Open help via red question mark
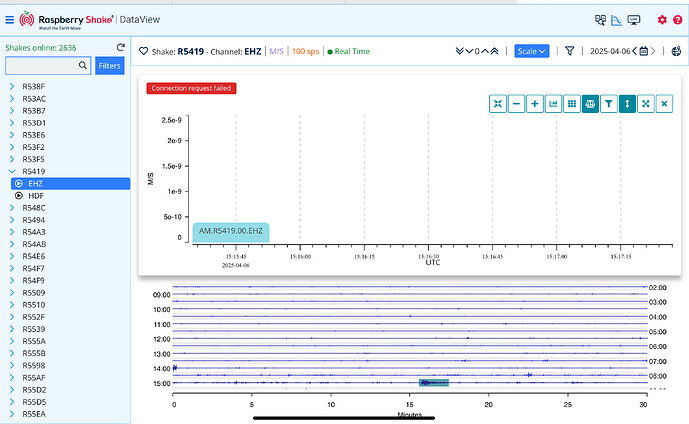Screen dimensions: 689x424 point(678,20)
